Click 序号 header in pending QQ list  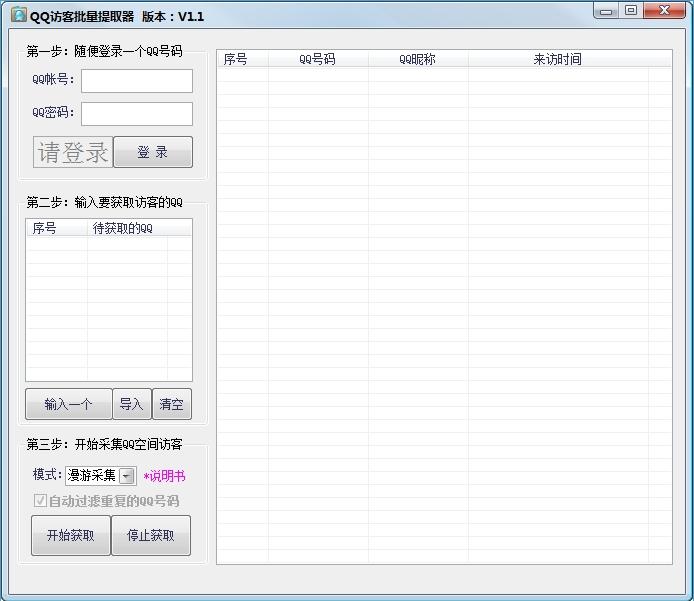pyautogui.click(x=57, y=228)
